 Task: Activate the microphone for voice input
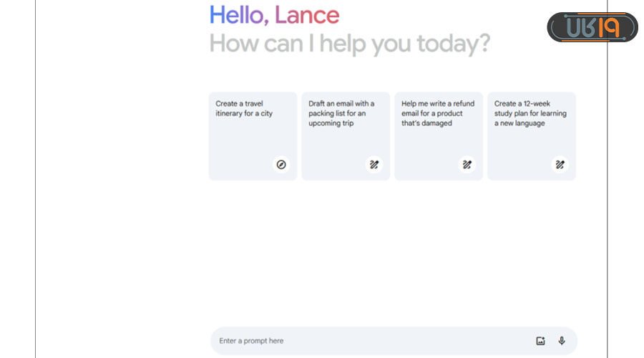coord(562,341)
